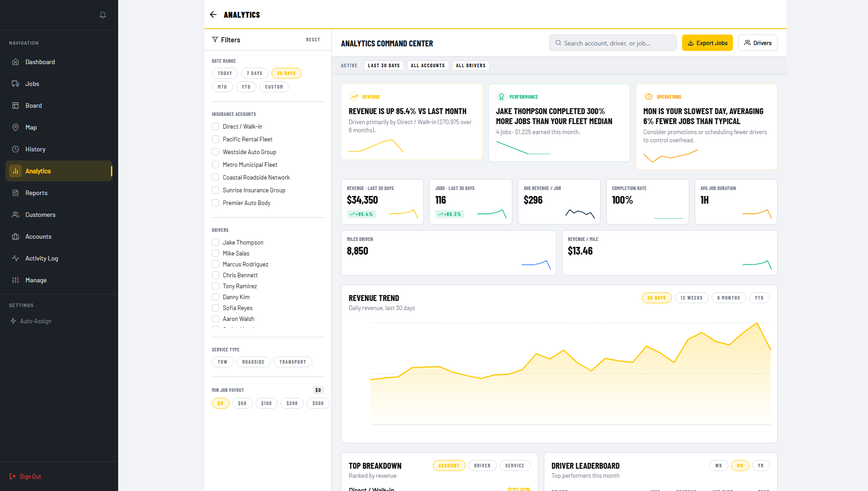Screen dimensions: 868x491
Task: Choose the 7 Days date range
Action: 255,73
